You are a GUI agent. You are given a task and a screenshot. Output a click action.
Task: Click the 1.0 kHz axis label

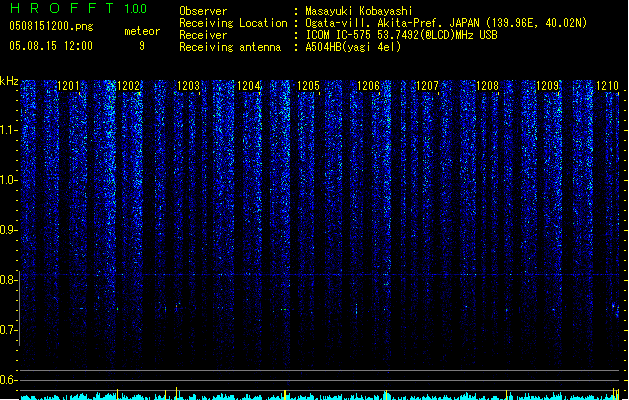[8, 180]
